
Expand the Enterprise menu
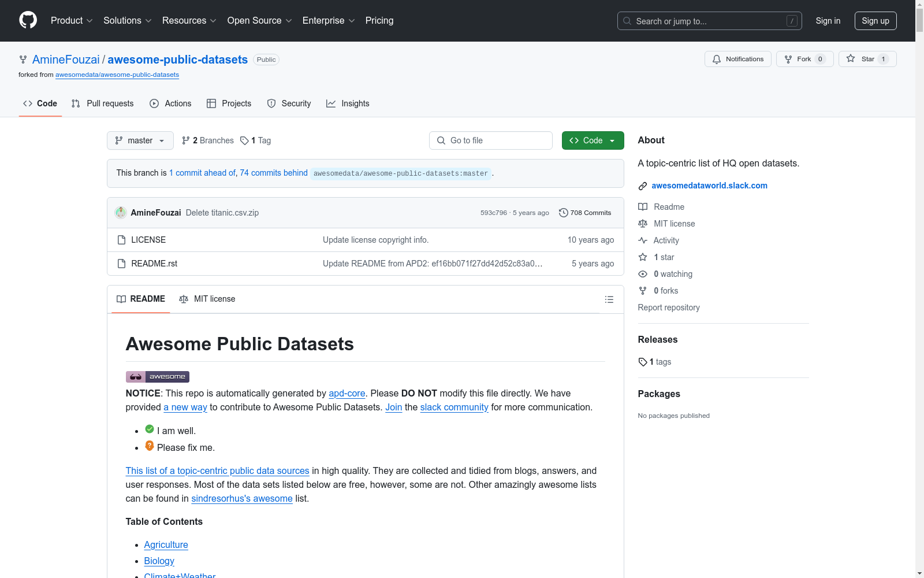point(329,20)
